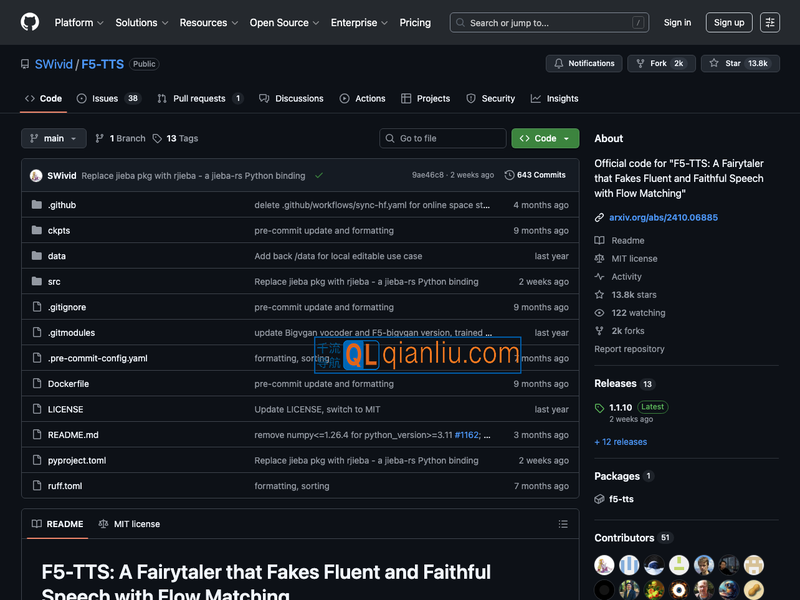Star the F5-TTS repository
This screenshot has width=800, height=600.
coord(739,63)
